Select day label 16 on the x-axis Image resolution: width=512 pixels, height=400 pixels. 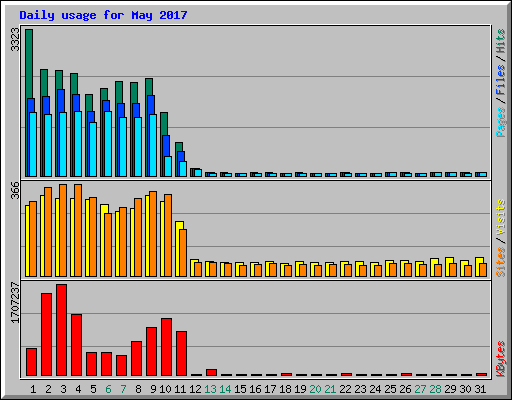tap(255, 389)
